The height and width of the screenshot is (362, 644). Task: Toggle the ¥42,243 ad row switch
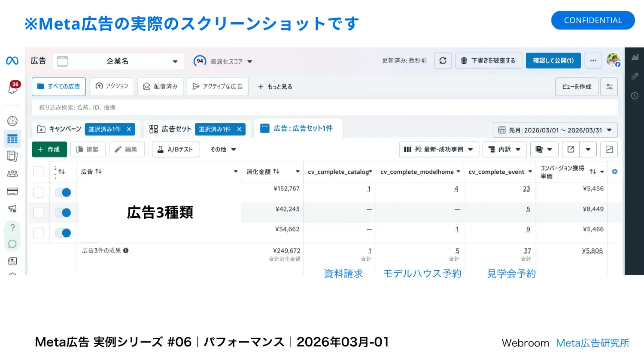(63, 213)
